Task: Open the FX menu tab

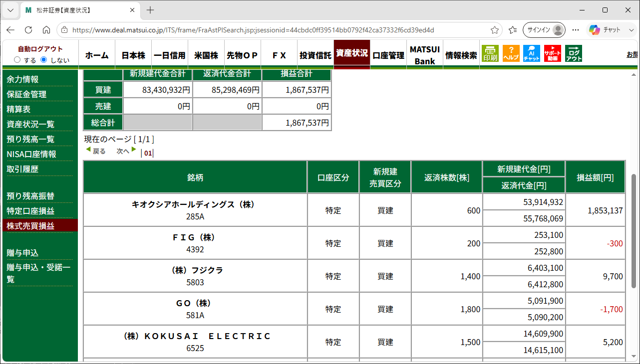Action: [x=279, y=55]
